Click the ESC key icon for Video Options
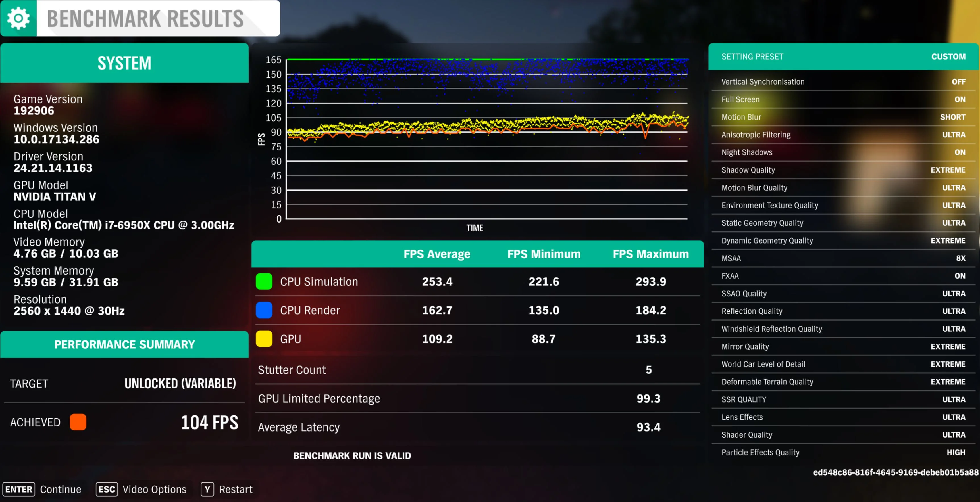 [107, 489]
